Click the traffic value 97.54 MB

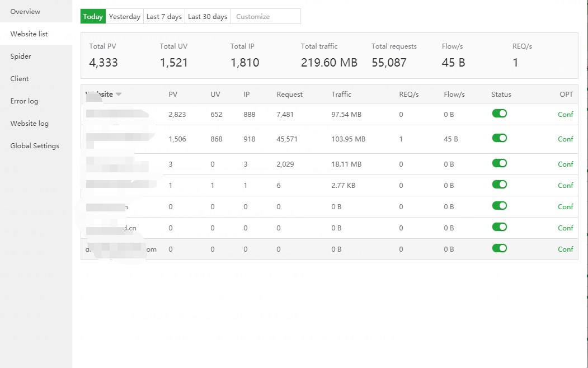click(x=346, y=115)
